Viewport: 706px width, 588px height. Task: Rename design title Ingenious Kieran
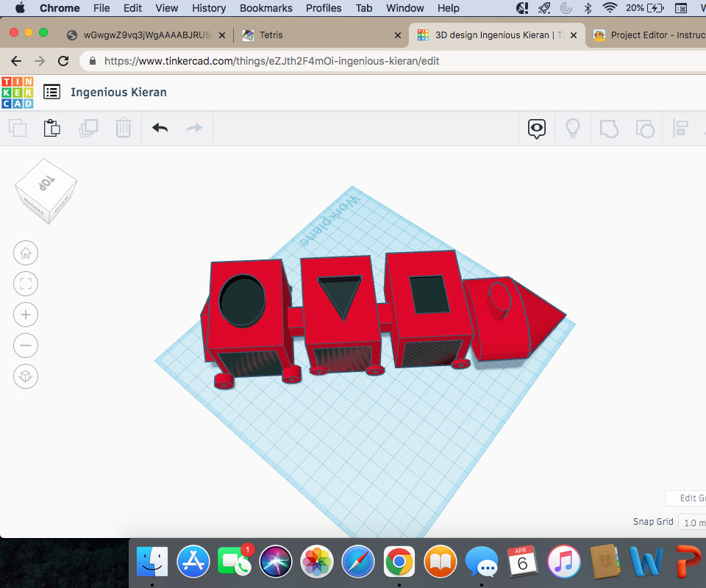tap(118, 92)
